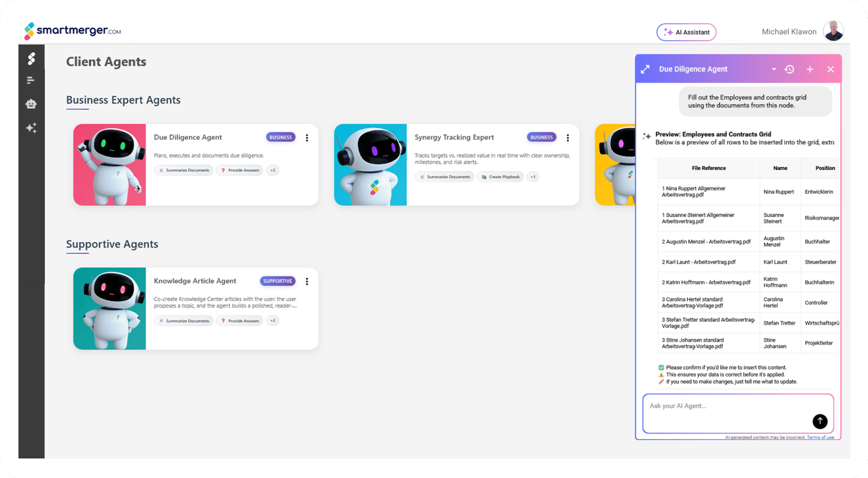Click the Projektleiter position cell
This screenshot has height=478, width=868.
pos(820,343)
